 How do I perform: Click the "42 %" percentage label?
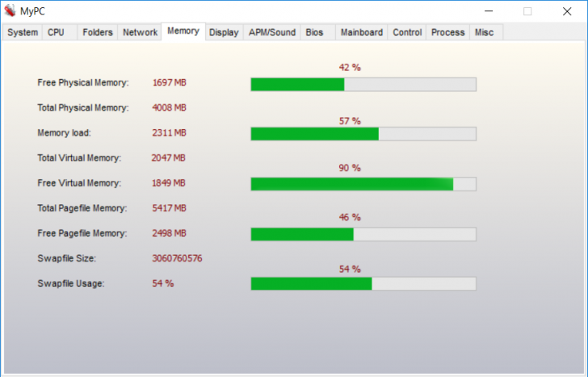click(350, 68)
